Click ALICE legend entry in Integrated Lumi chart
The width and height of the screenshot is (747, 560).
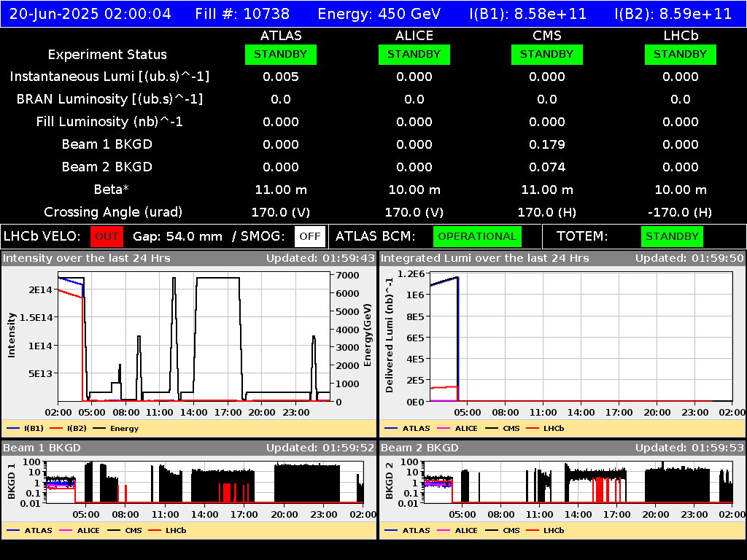pyautogui.click(x=457, y=429)
